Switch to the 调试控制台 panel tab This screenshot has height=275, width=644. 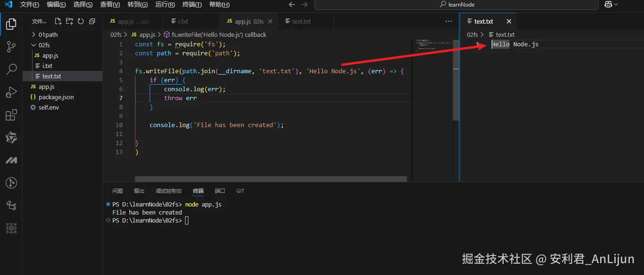click(x=169, y=191)
